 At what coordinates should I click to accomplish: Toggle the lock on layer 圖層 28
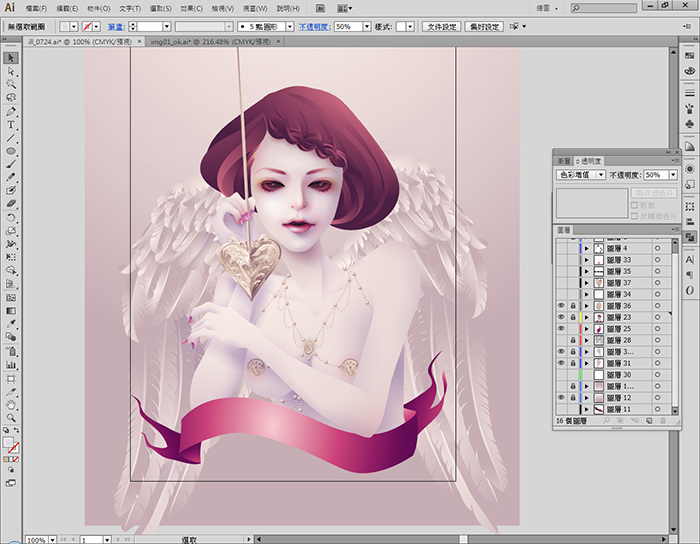point(572,341)
